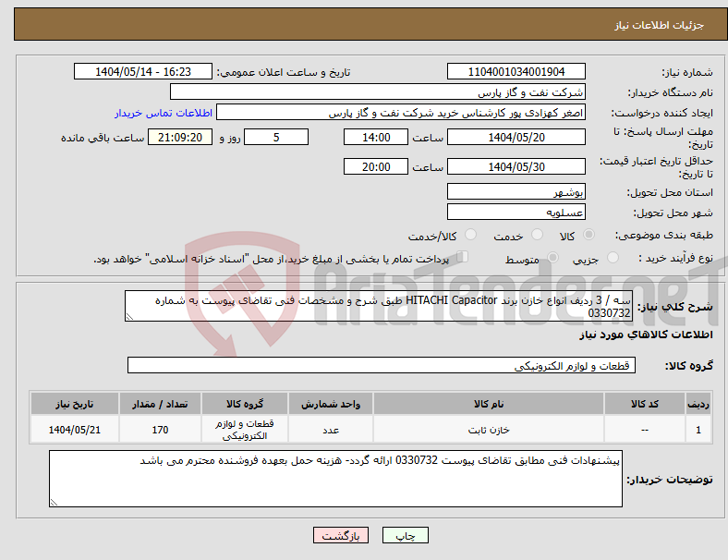Viewport: 728px width, 560px height.
Task: Select the خدمت radio button
Action: click(537, 235)
